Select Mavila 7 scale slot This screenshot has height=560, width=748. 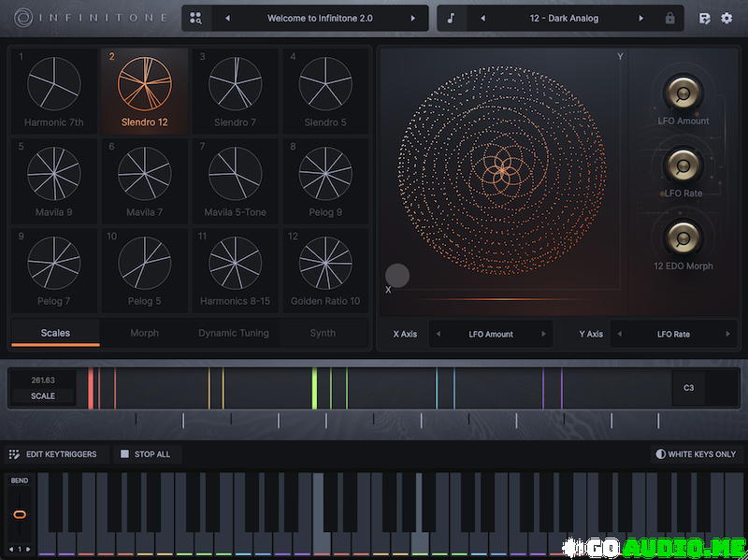(145, 180)
